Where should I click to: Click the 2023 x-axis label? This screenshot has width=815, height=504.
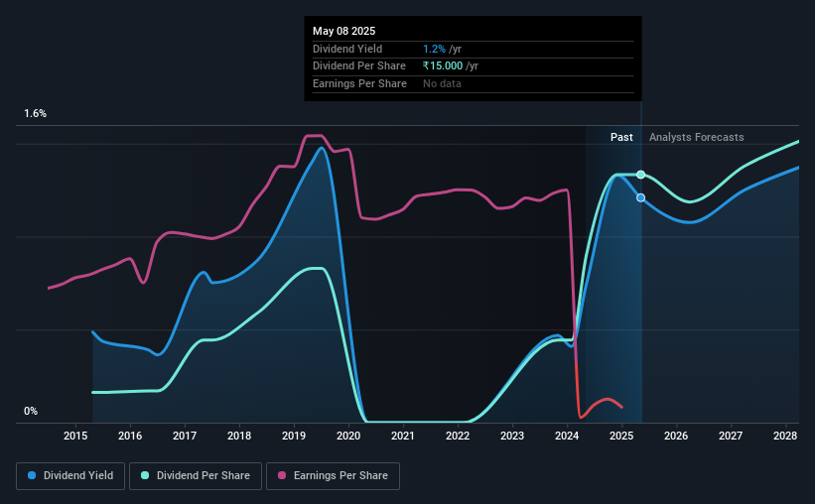click(x=512, y=436)
